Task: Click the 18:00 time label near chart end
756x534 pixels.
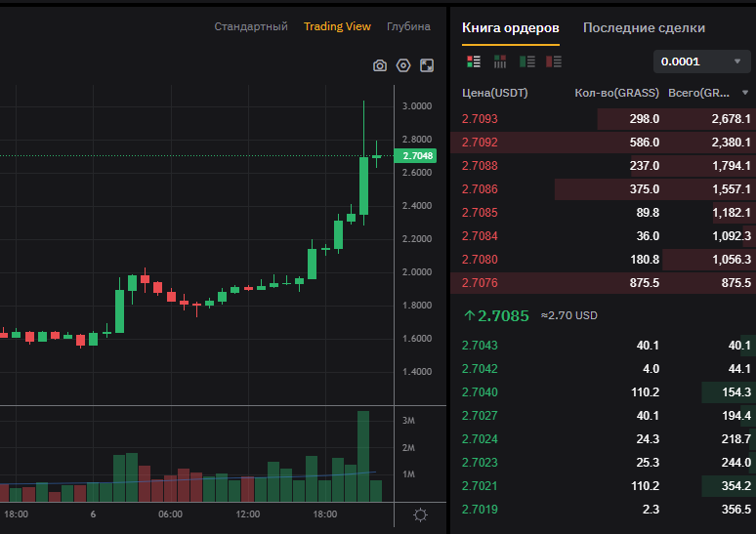Action: (x=325, y=514)
